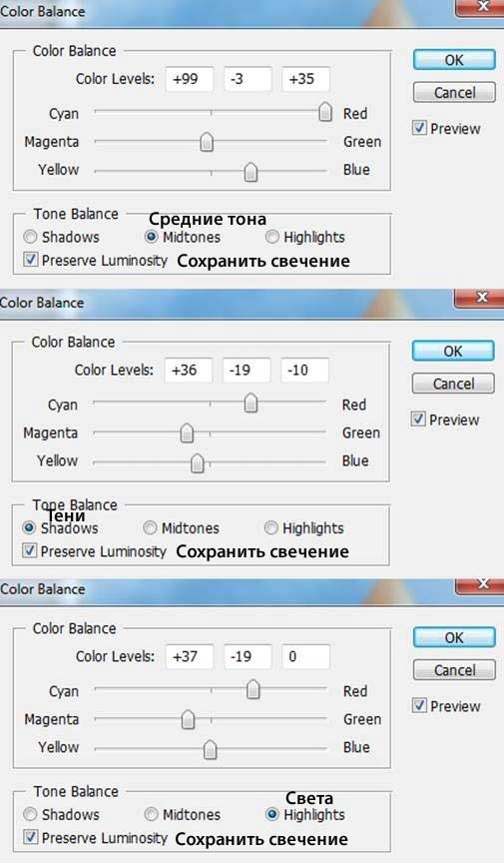Click Cancel in the Shadows-selected Color Balance dialog
504x863 pixels.
pyautogui.click(x=453, y=384)
